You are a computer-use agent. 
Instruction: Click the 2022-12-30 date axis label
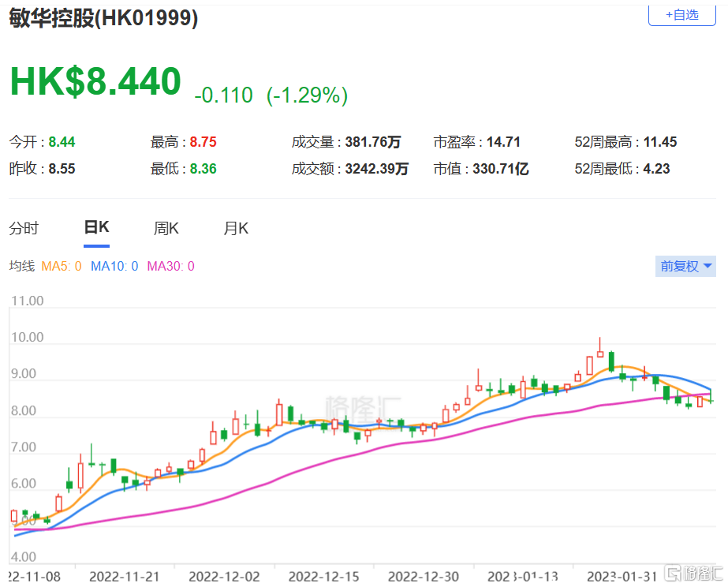(x=424, y=577)
